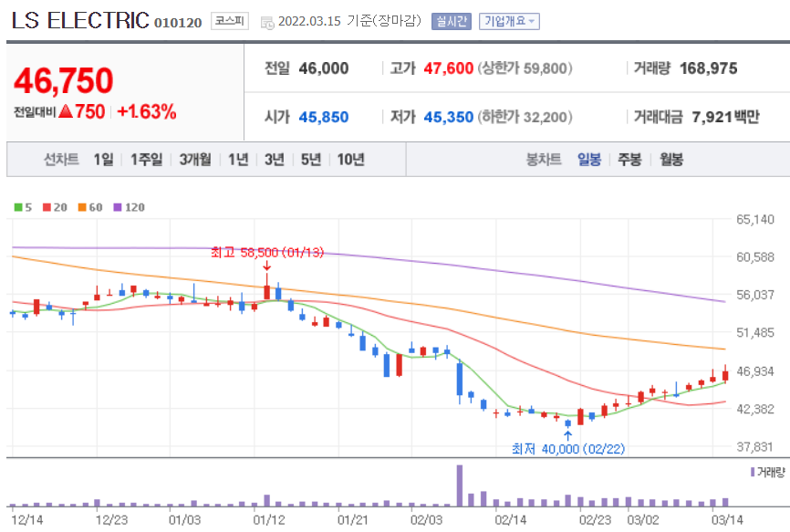Select the 1년 line chart period
This screenshot has height=532, width=790.
pos(238,160)
